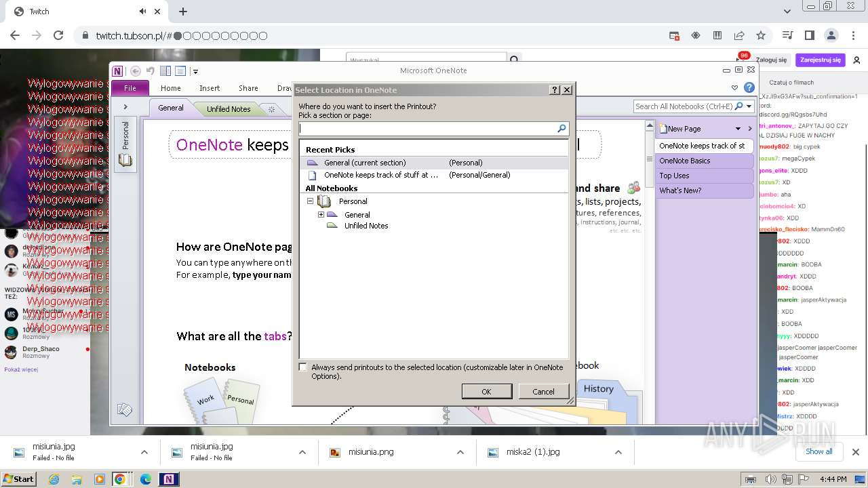
Task: Open the Customize Quick Access Toolbar dropdown
Action: pos(195,71)
